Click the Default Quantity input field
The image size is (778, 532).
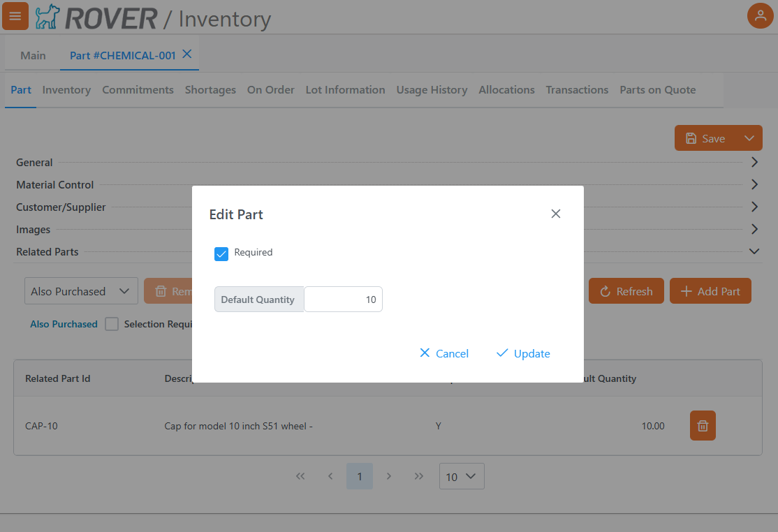[343, 299]
